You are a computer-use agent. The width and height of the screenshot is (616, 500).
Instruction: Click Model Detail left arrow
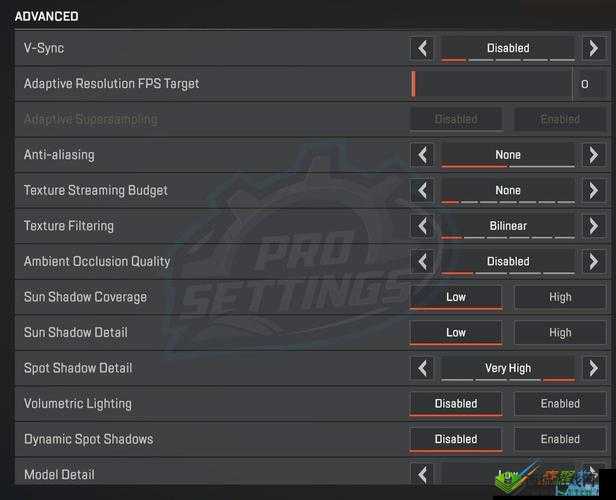[422, 474]
